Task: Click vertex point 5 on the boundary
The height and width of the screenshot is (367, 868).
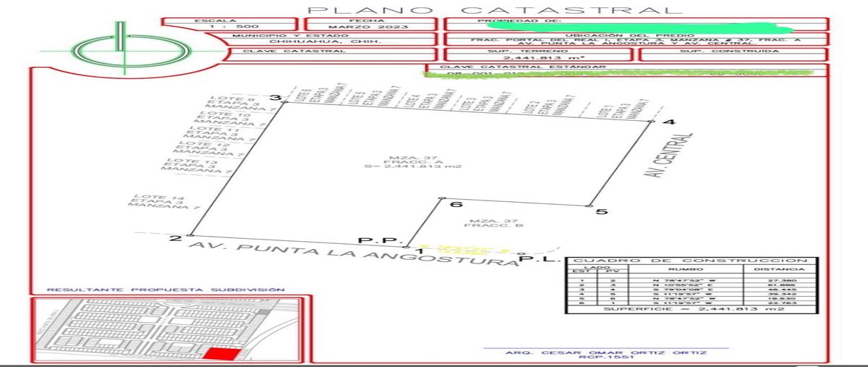Action: 591,207
